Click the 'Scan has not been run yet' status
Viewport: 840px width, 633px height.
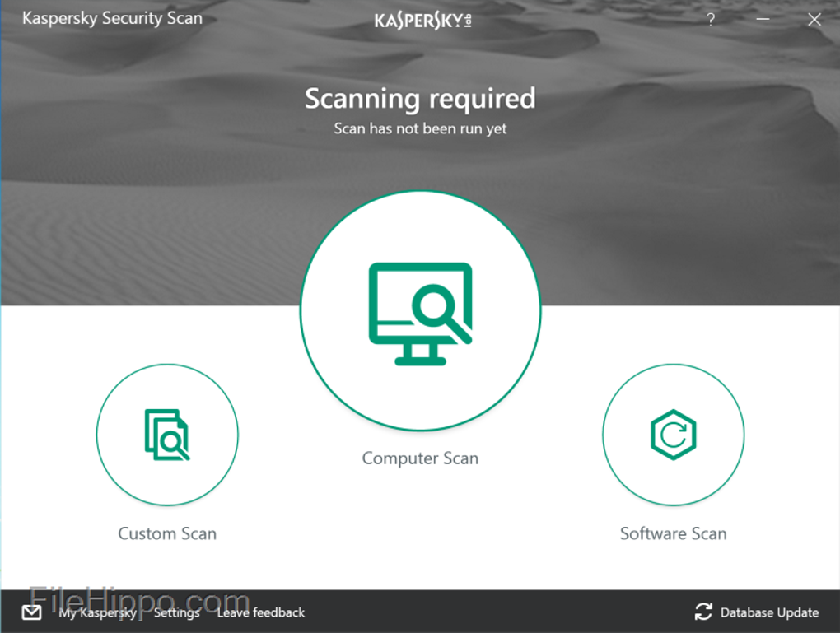tap(420, 128)
